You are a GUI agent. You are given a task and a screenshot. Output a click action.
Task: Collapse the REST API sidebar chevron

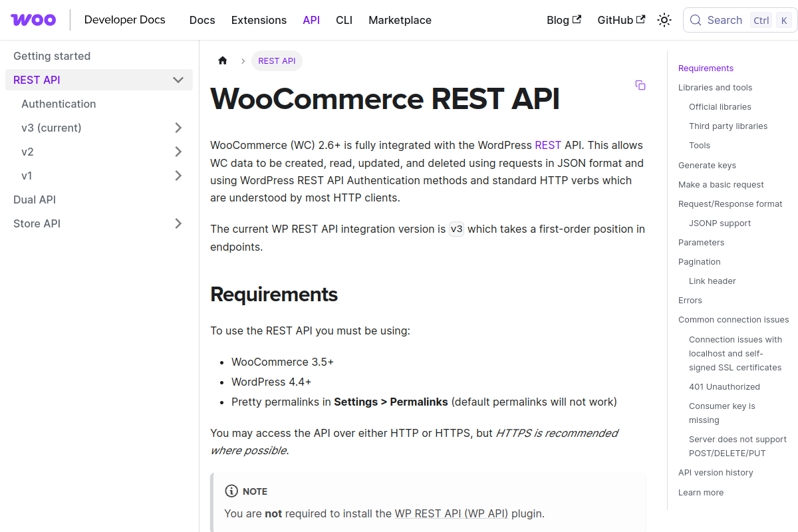178,80
